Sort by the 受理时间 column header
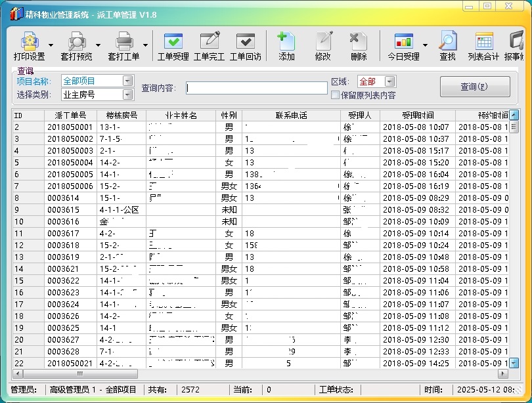Image resolution: width=532 pixels, height=403 pixels. [x=417, y=116]
